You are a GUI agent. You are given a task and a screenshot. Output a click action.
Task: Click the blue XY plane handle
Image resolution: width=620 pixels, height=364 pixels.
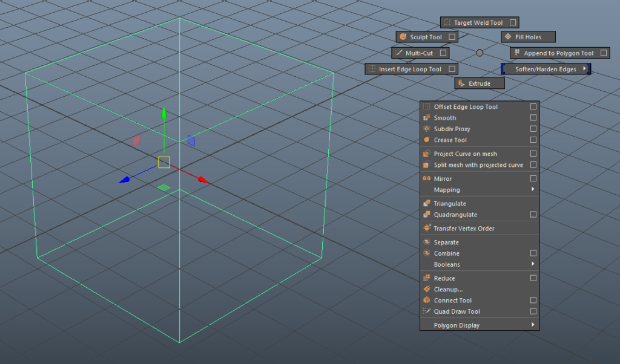(x=191, y=140)
